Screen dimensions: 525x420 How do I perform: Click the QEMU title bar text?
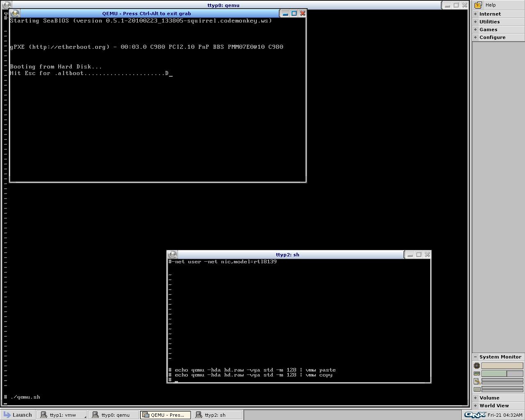pos(146,14)
